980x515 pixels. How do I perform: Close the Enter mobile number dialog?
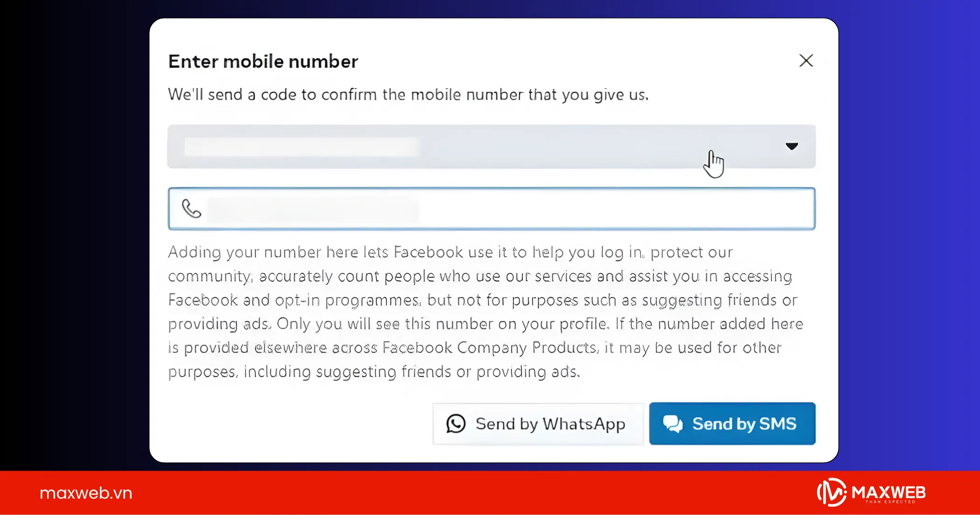click(806, 61)
